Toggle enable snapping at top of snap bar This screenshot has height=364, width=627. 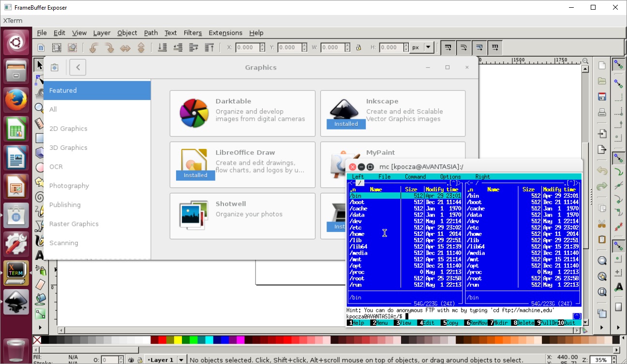[x=618, y=64]
